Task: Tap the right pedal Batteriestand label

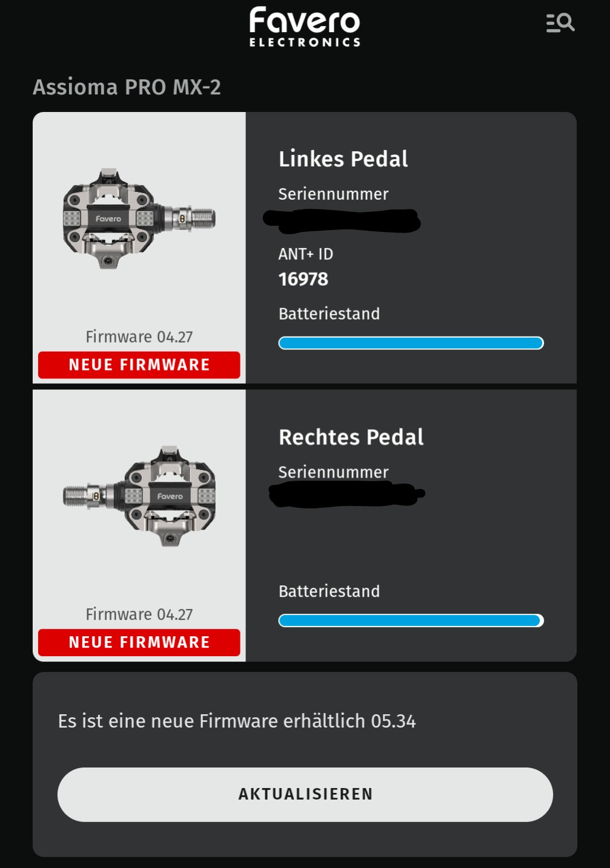Action: point(329,591)
